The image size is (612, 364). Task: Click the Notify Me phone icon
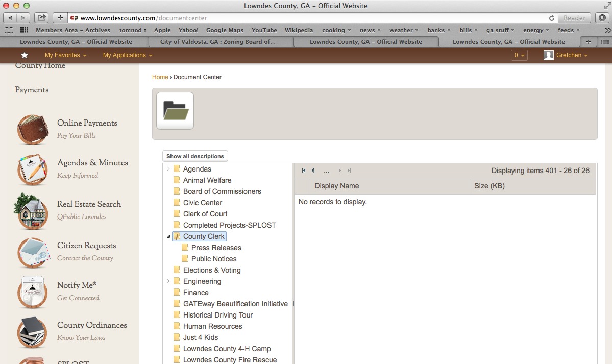tap(32, 292)
